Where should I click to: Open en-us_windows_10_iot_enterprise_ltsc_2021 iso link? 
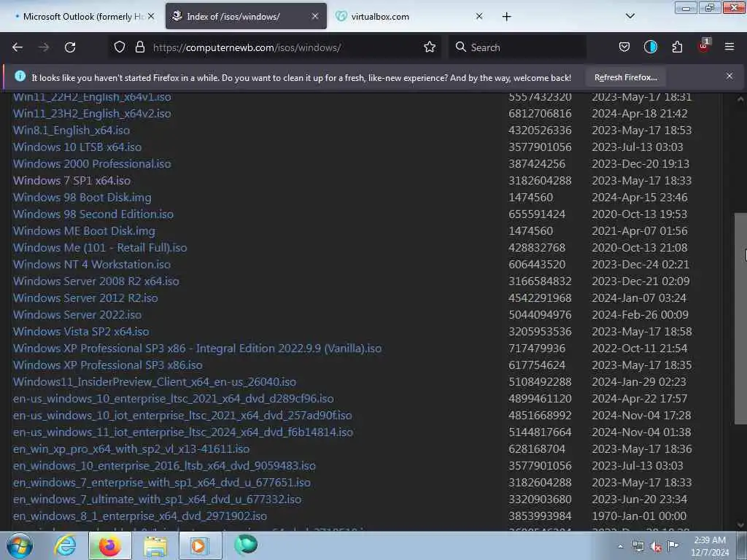(x=182, y=415)
